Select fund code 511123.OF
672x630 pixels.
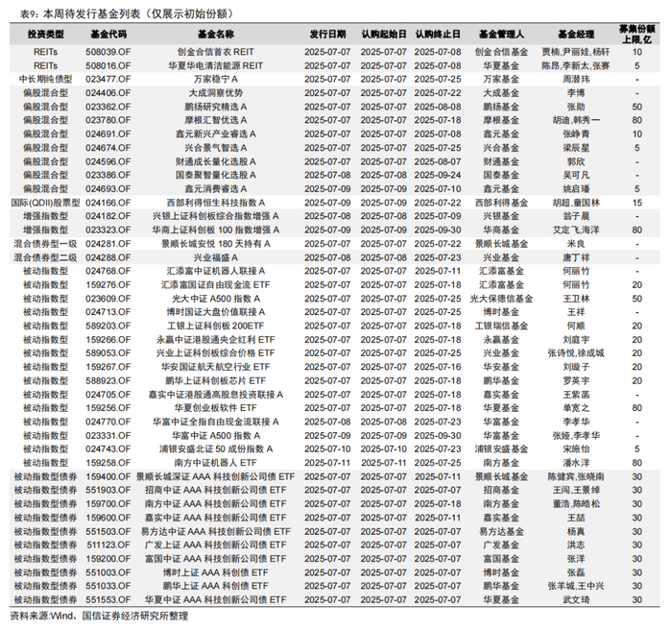pyautogui.click(x=108, y=545)
